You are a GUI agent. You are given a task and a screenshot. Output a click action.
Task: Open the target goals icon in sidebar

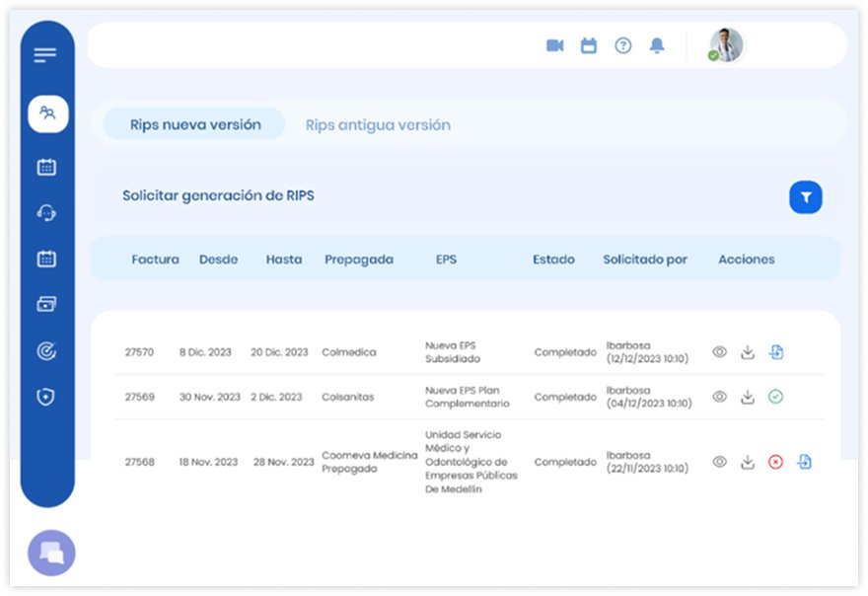46,350
